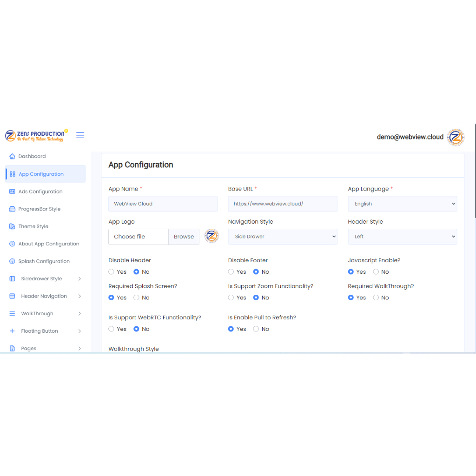This screenshot has width=476, height=476.
Task: Click the App Name input field
Action: point(163,204)
